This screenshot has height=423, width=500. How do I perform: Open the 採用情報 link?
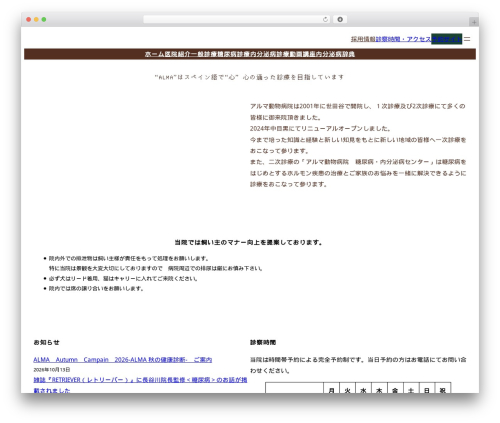tap(363, 39)
